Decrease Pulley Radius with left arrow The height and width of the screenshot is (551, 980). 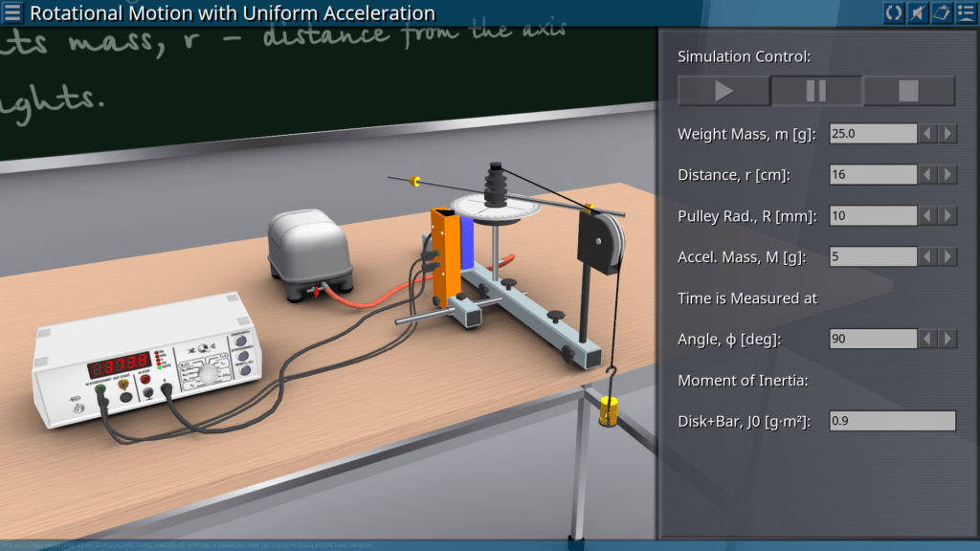pos(927,216)
